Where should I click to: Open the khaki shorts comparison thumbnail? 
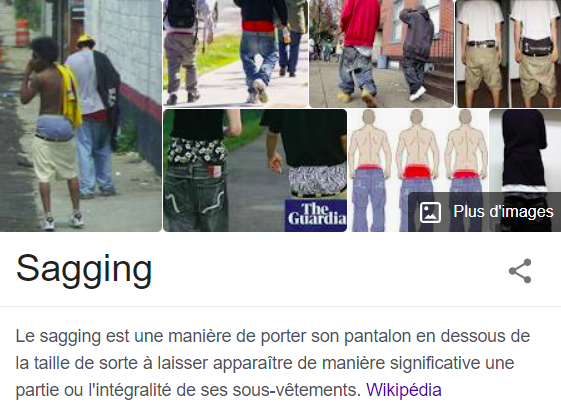[x=508, y=53]
